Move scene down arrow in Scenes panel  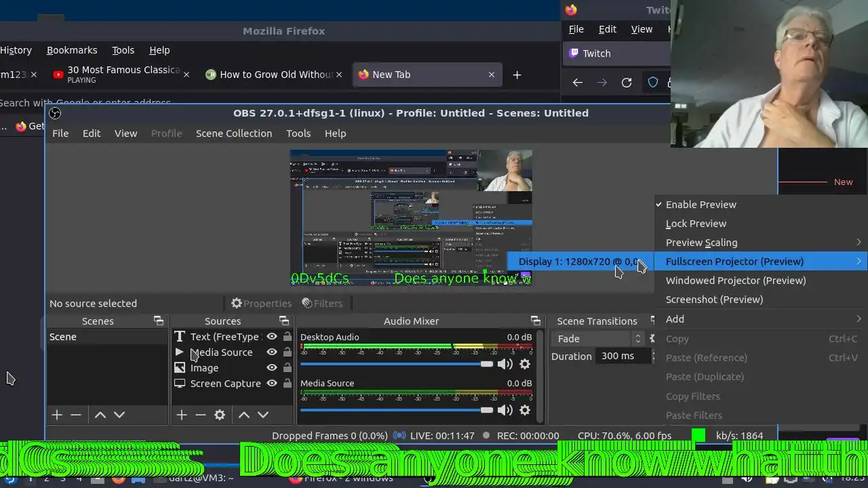pyautogui.click(x=119, y=415)
